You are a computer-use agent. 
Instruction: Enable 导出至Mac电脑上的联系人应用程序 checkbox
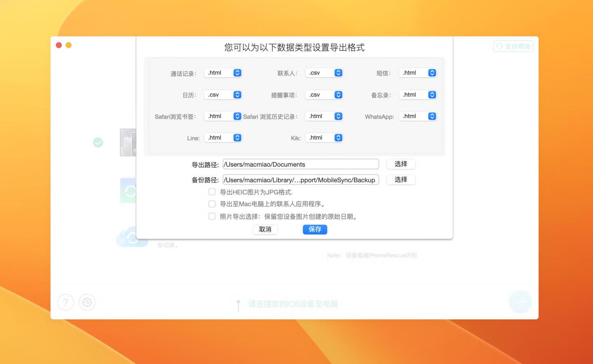coord(212,204)
